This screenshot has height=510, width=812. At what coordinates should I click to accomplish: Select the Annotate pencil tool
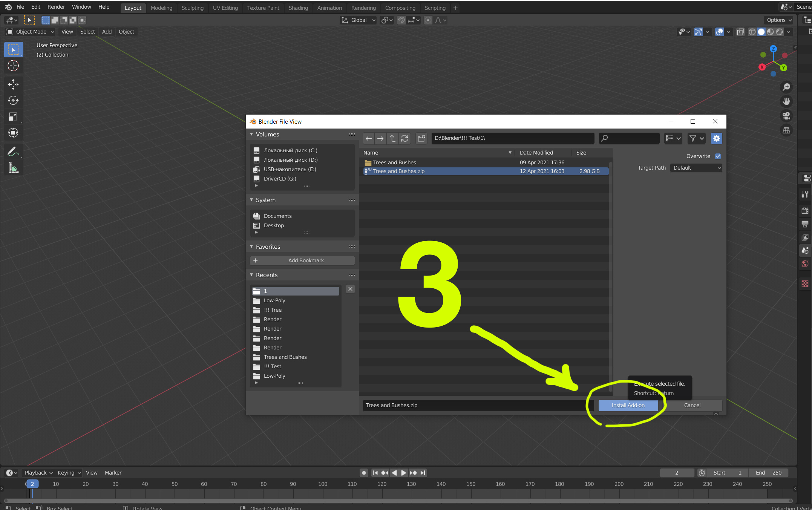pyautogui.click(x=13, y=152)
